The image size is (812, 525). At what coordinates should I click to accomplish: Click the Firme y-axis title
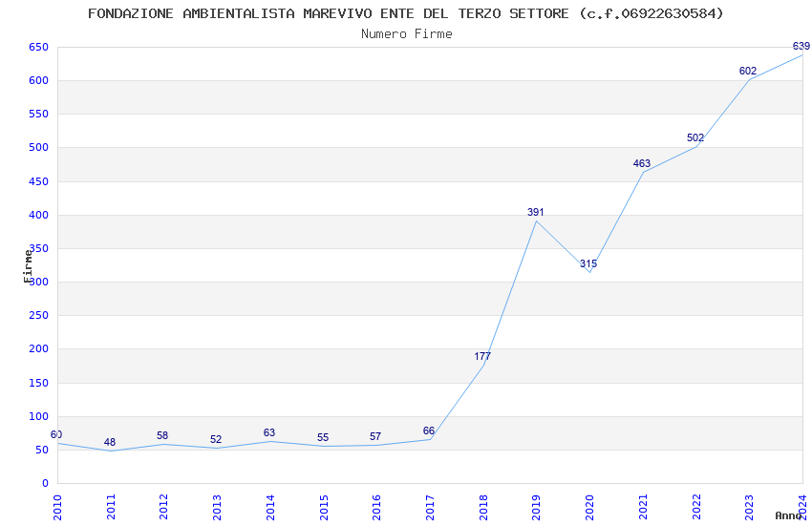[x=28, y=265]
